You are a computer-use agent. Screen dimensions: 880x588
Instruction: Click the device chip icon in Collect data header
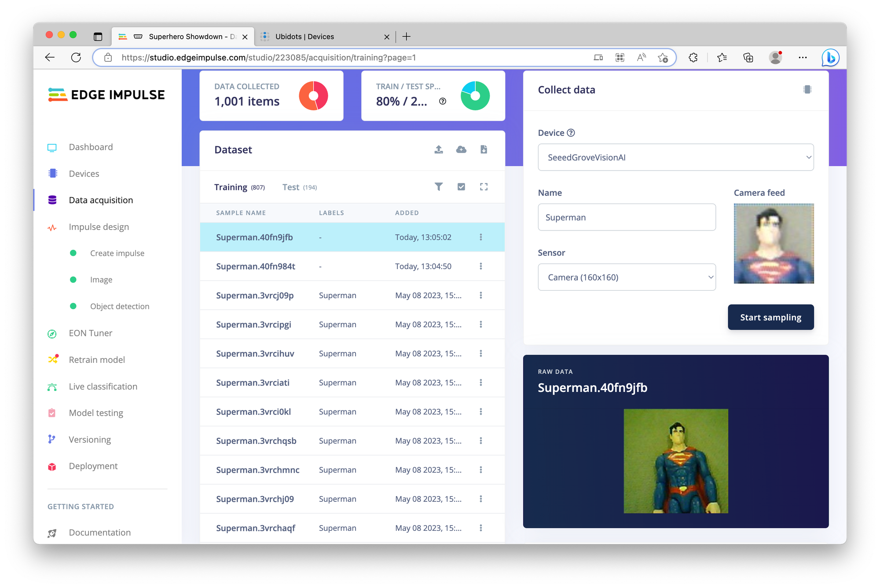(x=807, y=90)
